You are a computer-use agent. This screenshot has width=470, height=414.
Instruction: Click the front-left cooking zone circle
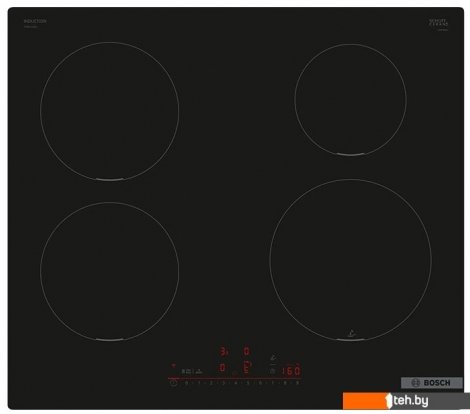click(x=110, y=271)
